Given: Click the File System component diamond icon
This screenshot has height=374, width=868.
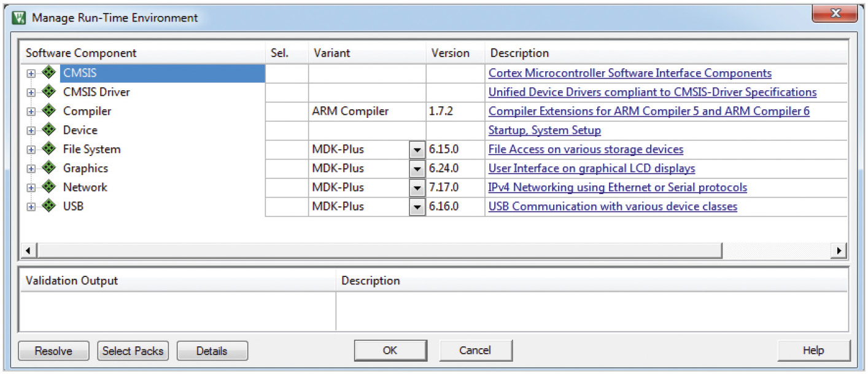Looking at the screenshot, I should (49, 149).
